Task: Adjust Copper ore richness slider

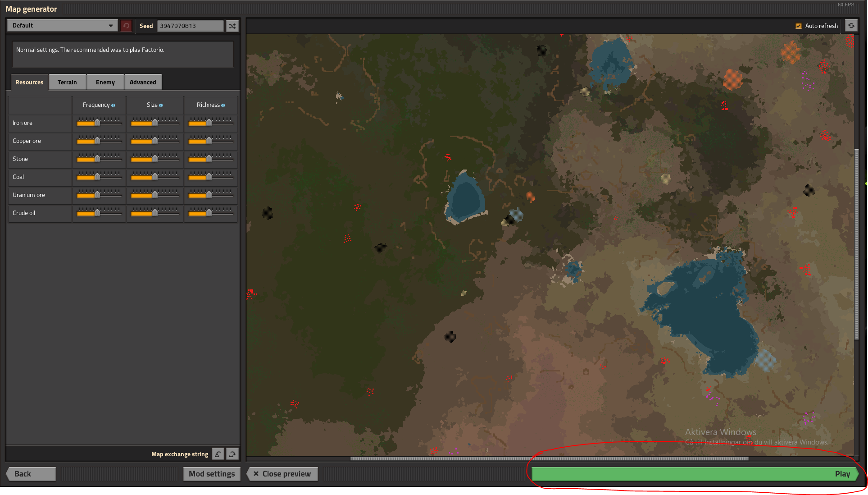Action: click(x=210, y=141)
